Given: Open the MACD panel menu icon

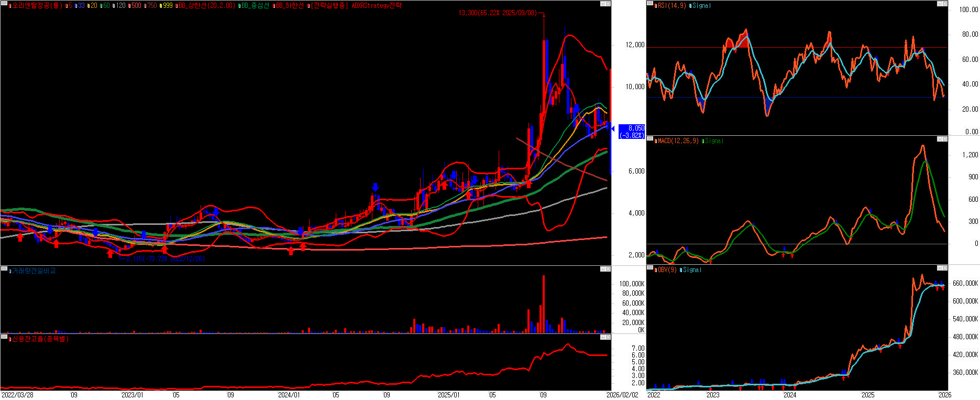Looking at the screenshot, I should coord(650,139).
